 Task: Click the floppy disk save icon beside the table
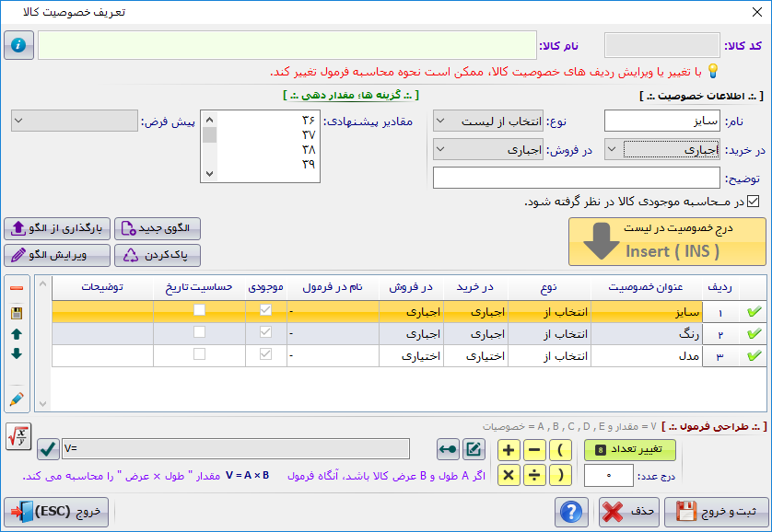[17, 313]
